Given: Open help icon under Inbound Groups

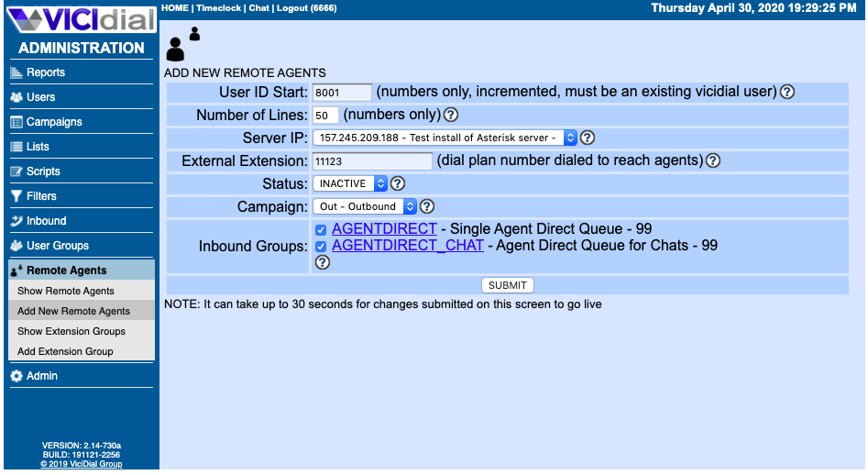Looking at the screenshot, I should click(x=323, y=262).
